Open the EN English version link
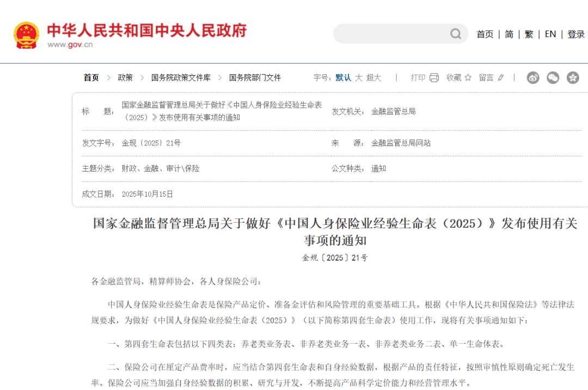The height and width of the screenshot is (390, 588). click(550, 34)
